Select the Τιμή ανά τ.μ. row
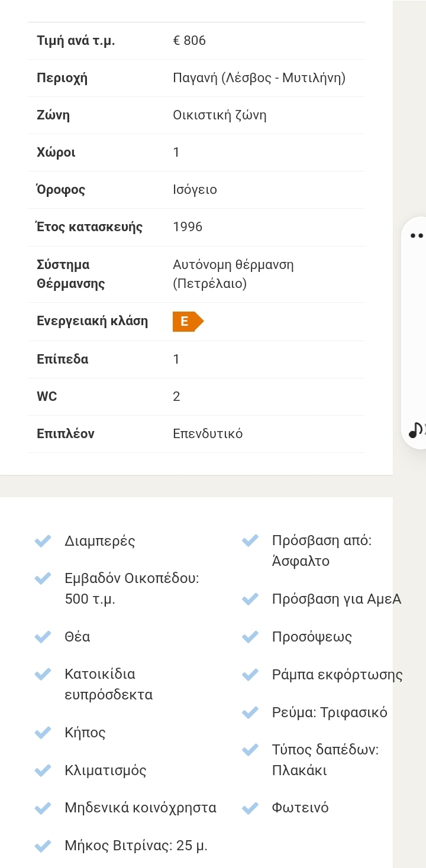Screen dimensions: 426x868 point(196,41)
